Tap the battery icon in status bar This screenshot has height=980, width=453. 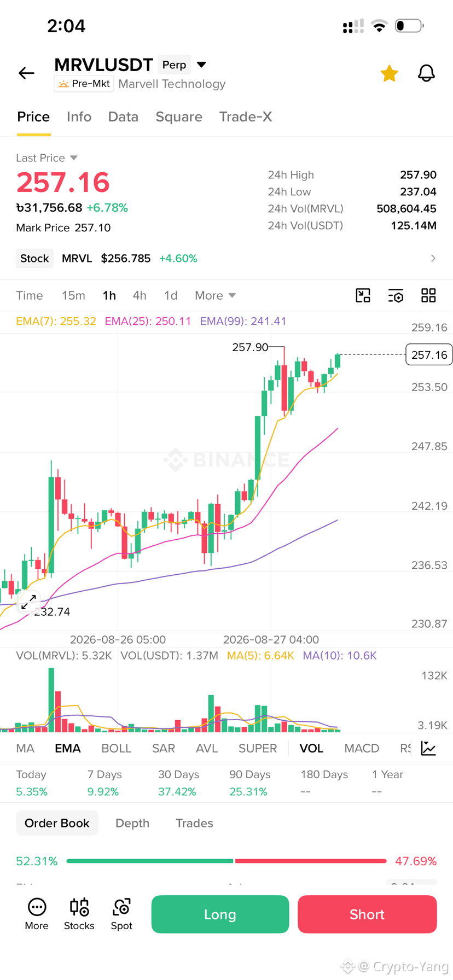[409, 26]
